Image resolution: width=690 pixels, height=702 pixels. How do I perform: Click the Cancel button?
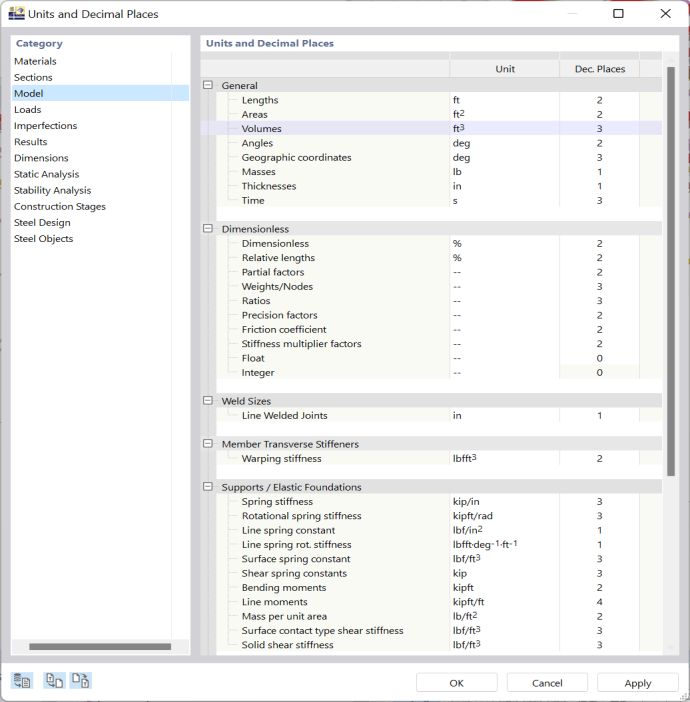click(547, 683)
